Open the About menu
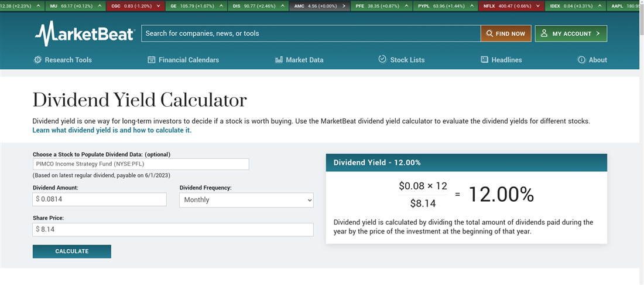The height and width of the screenshot is (285, 644). (x=592, y=60)
